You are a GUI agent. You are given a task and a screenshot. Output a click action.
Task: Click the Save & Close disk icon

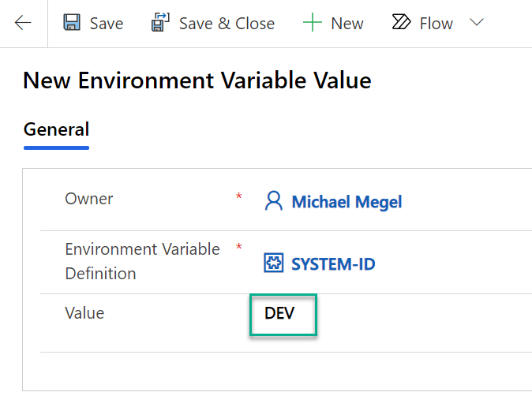pyautogui.click(x=161, y=23)
